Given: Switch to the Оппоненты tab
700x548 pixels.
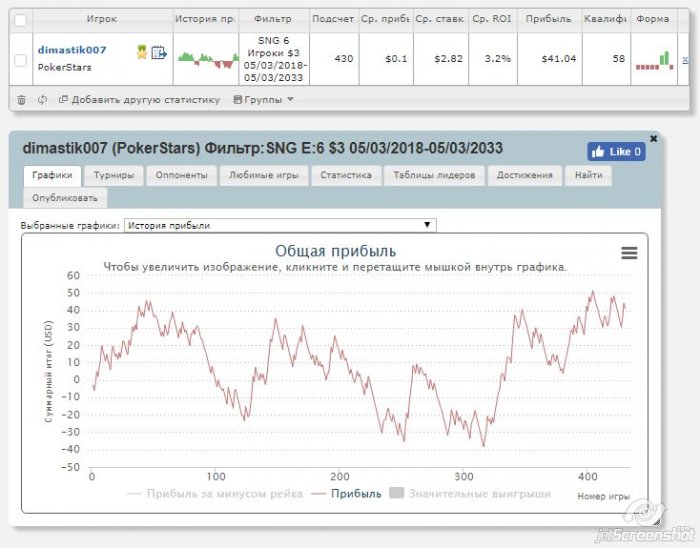Looking at the screenshot, I should (181, 175).
